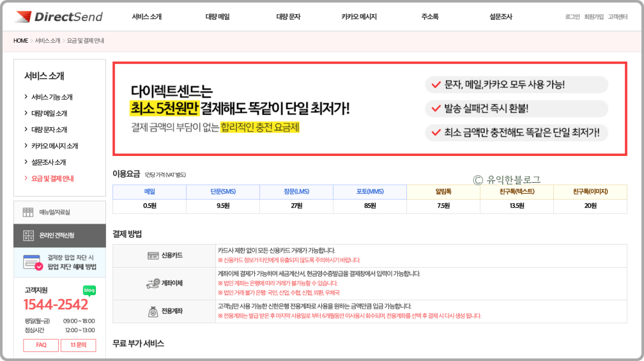
Task: Click the 9.5원 price cell
Action: click(223, 206)
